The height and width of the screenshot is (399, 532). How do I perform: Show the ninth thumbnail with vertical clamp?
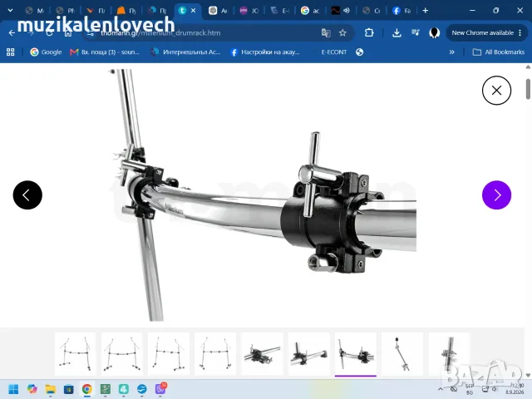[449, 353]
